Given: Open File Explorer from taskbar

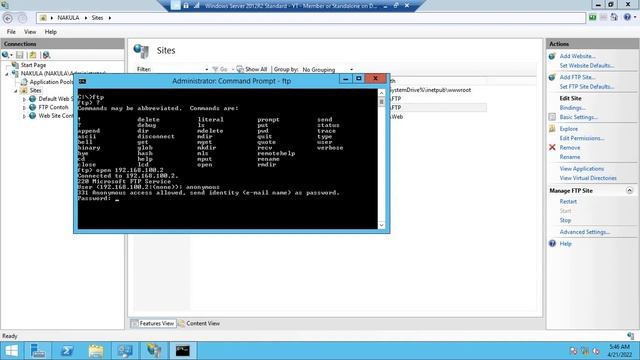Looking at the screenshot, I should point(96,351).
